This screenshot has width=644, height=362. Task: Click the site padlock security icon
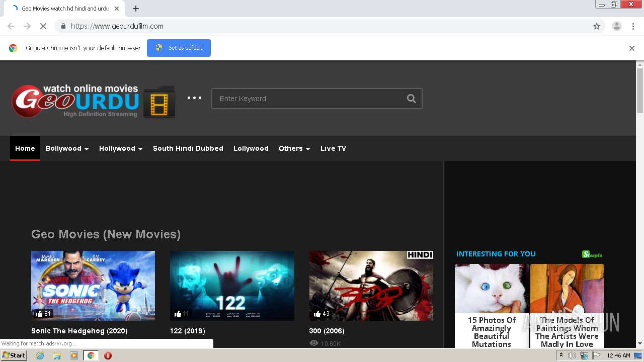point(63,26)
